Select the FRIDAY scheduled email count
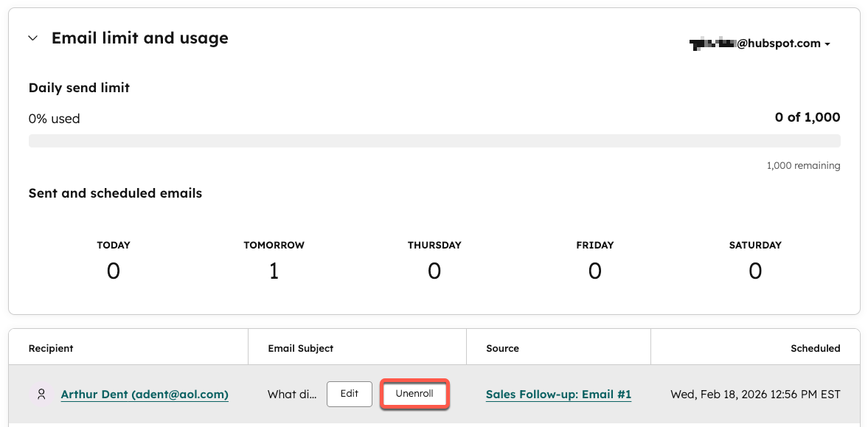The height and width of the screenshot is (427, 868). (x=595, y=271)
